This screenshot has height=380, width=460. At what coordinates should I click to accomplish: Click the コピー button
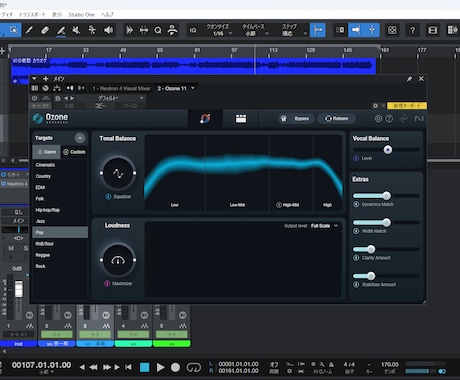tap(100, 106)
